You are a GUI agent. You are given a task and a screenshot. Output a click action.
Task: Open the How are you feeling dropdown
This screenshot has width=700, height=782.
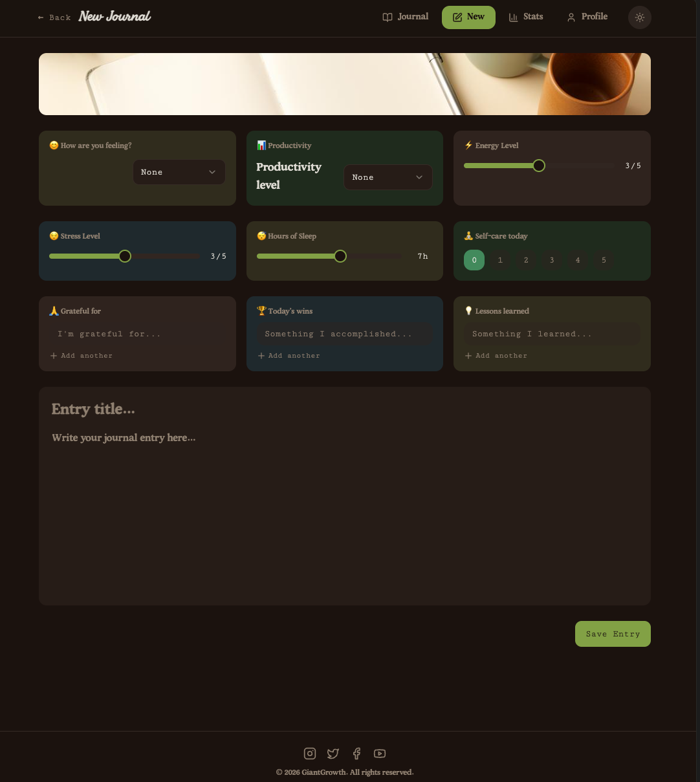tap(179, 172)
